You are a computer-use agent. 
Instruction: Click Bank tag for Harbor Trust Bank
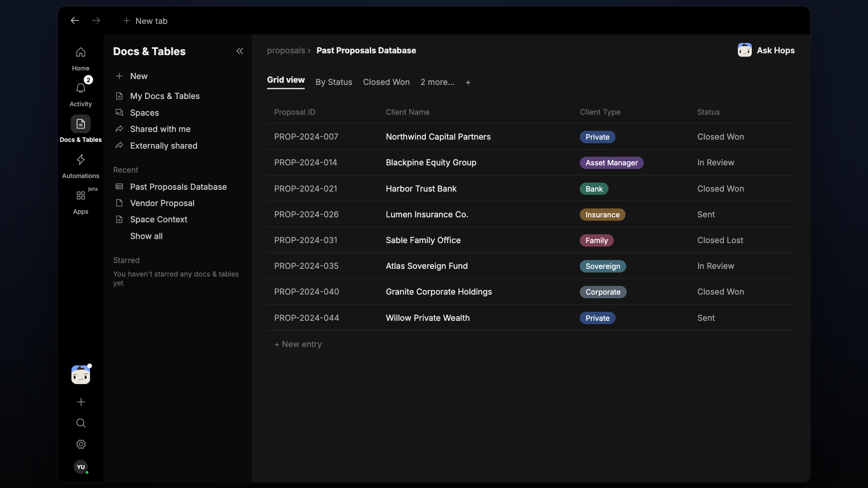point(594,189)
